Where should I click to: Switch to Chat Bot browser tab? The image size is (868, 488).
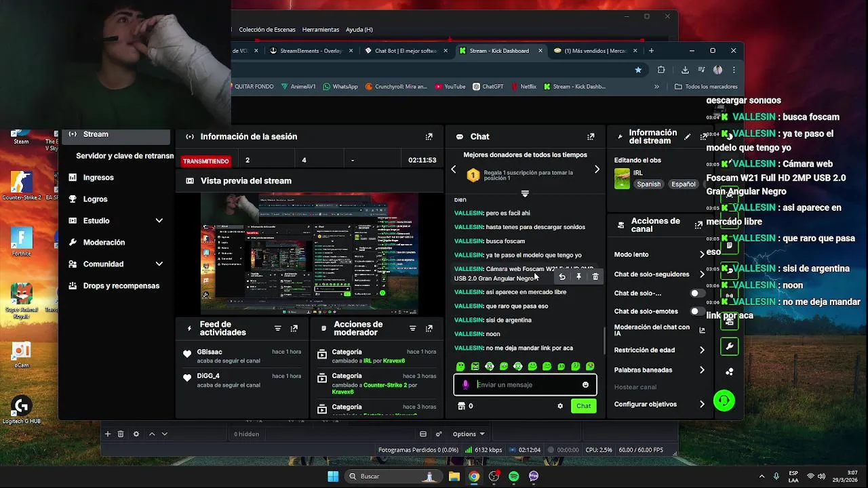406,51
